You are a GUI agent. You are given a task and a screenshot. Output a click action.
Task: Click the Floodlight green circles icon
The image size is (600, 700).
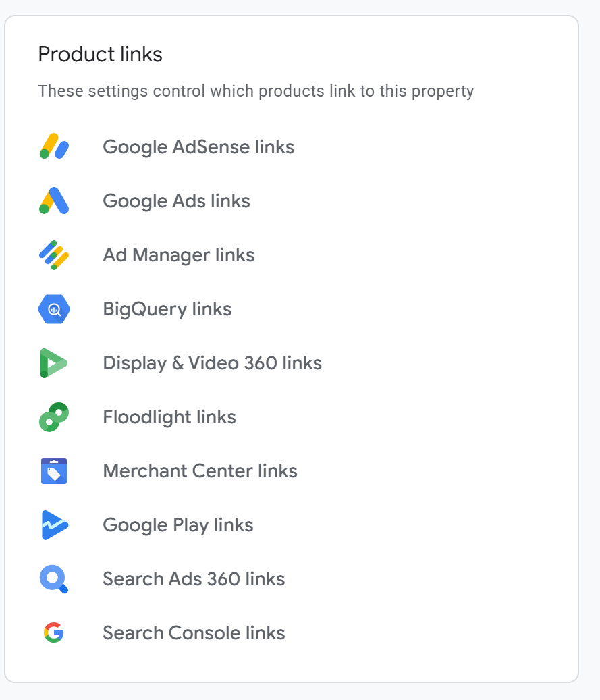pyautogui.click(x=54, y=417)
